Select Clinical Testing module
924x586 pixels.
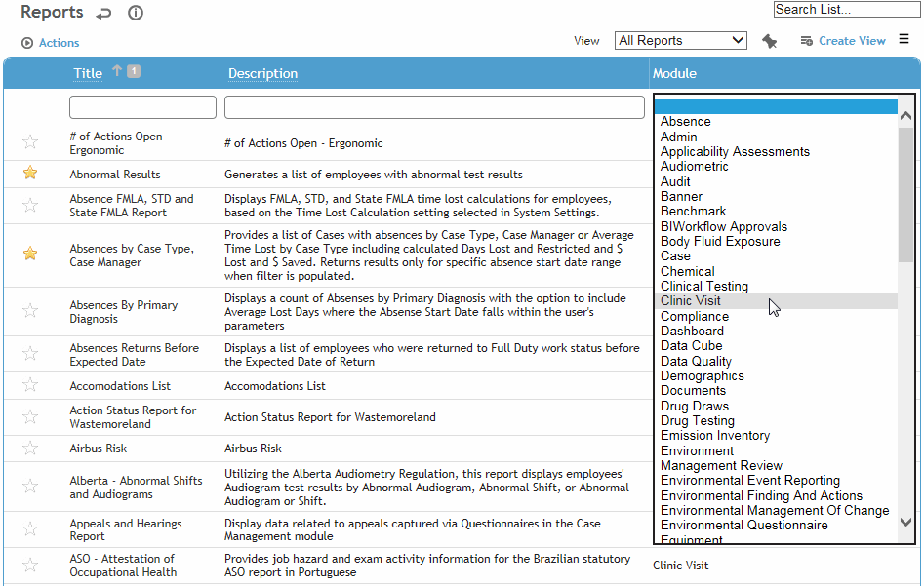click(x=776, y=286)
